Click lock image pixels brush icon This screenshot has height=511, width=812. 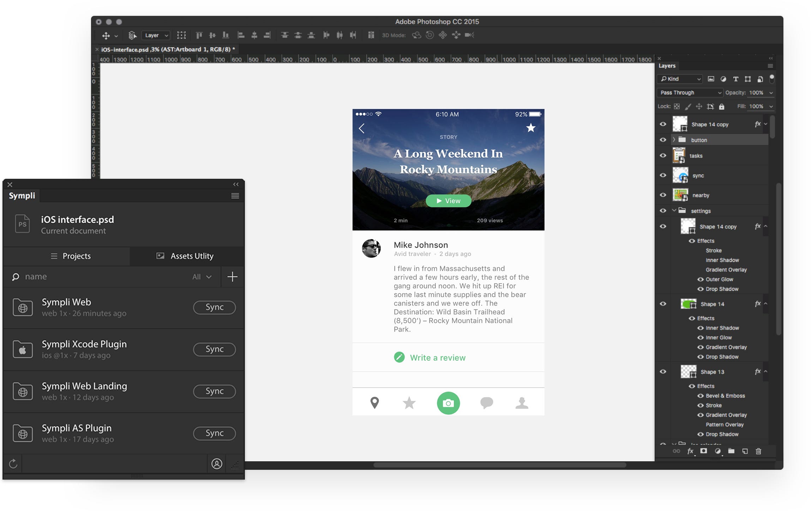pyautogui.click(x=688, y=107)
